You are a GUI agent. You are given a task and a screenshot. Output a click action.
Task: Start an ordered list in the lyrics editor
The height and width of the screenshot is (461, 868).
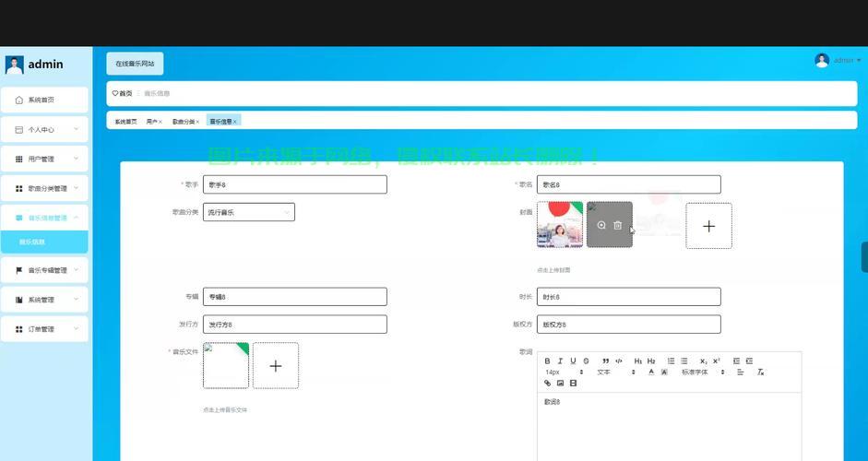coord(671,361)
